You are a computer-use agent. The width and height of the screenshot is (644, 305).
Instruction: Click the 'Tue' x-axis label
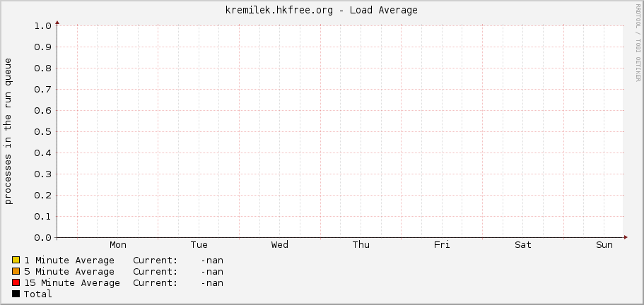[199, 245]
